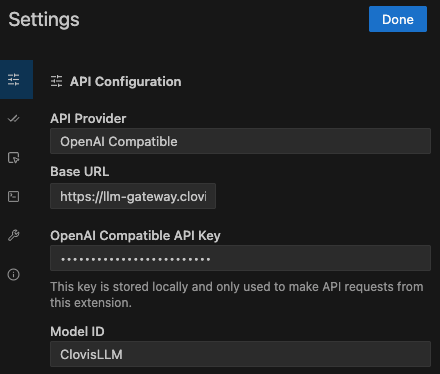Image resolution: width=440 pixels, height=374 pixels.
Task: Click the Base URL label
Action: 80,172
